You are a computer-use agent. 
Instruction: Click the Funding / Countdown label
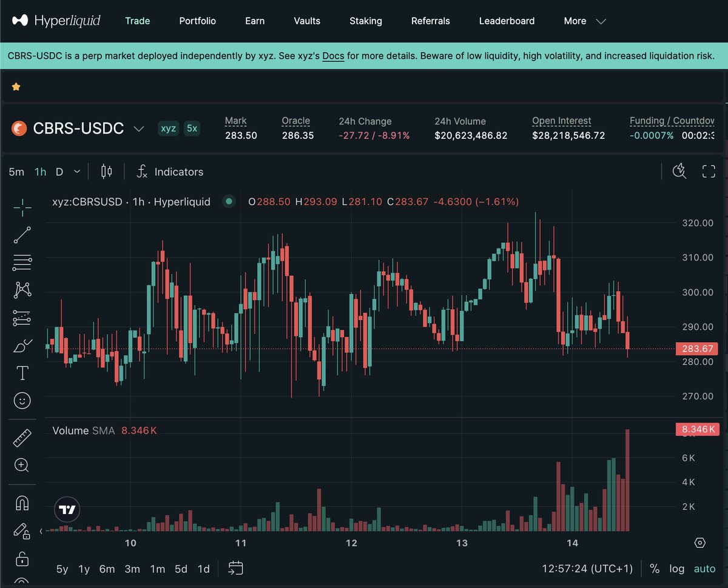[672, 121]
